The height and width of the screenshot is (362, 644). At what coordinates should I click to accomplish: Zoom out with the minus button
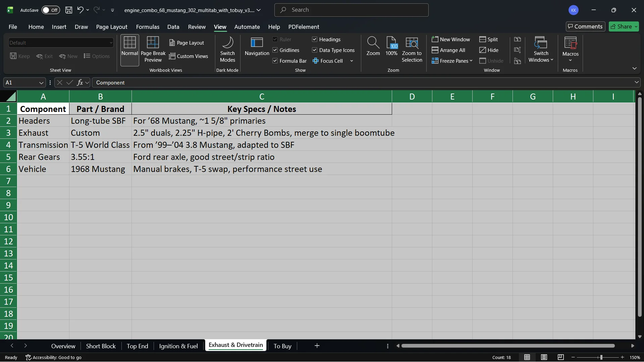point(573,357)
